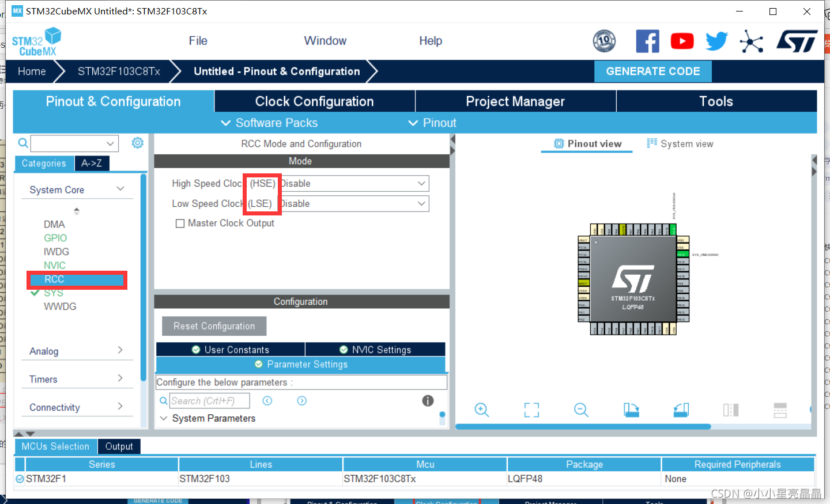Rotate the chip view clockwise

(631, 410)
